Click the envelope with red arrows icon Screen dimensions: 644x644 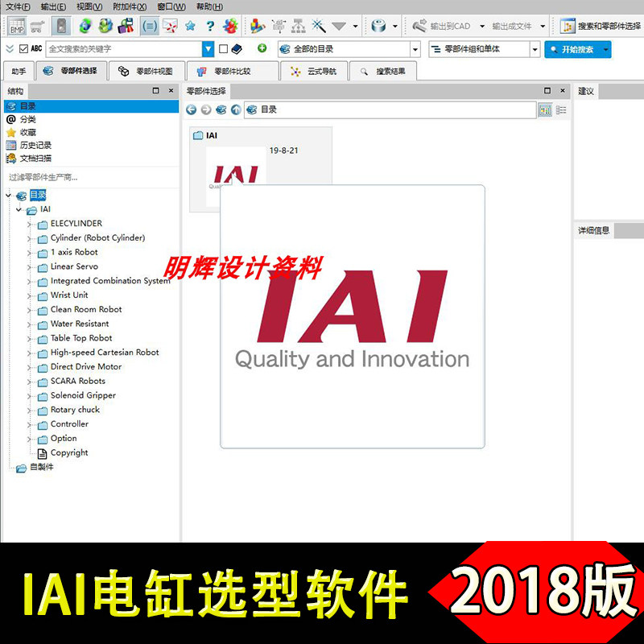170,27
